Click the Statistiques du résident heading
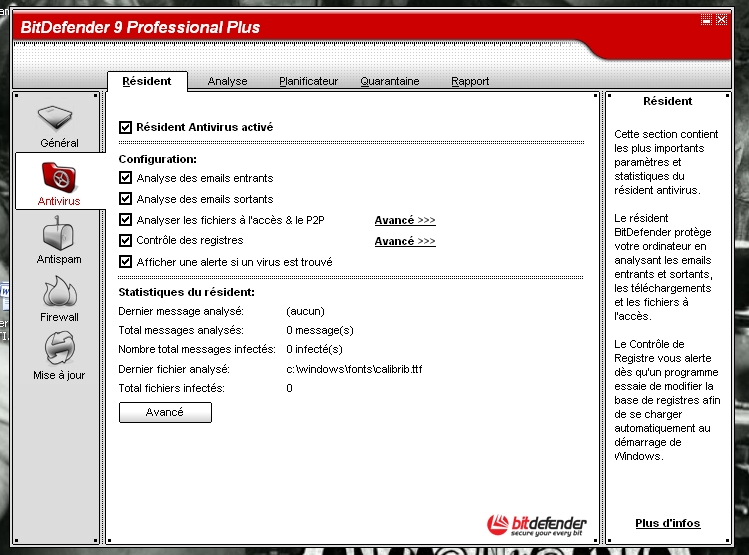 coord(186,292)
